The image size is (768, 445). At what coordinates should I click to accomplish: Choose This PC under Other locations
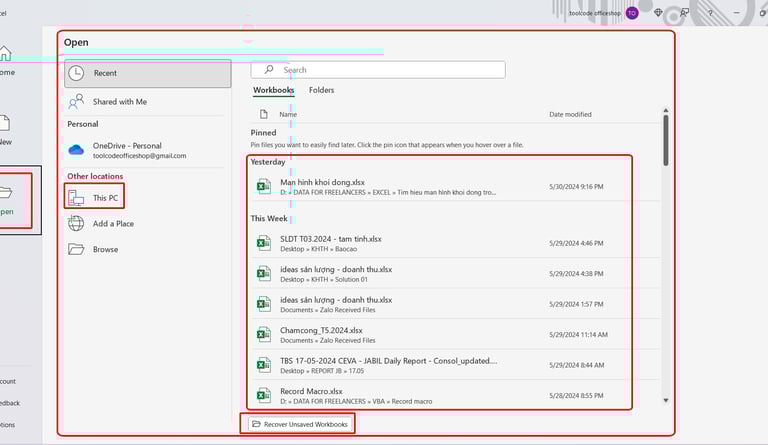(94, 197)
